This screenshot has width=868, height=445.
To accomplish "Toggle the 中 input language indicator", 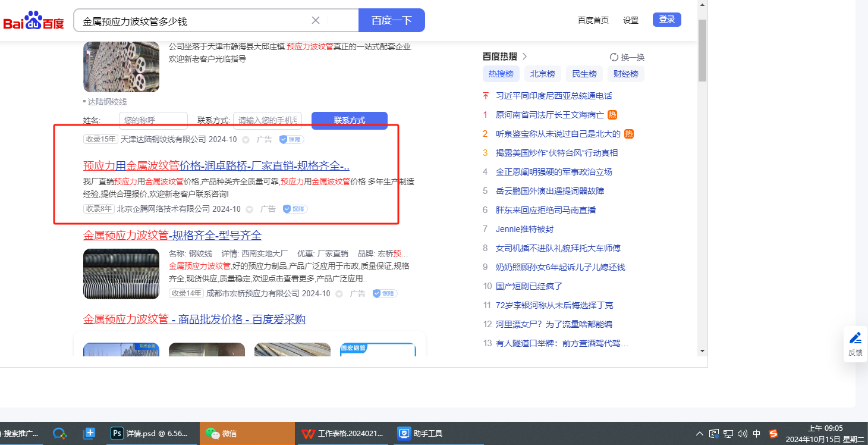I will 757,434.
